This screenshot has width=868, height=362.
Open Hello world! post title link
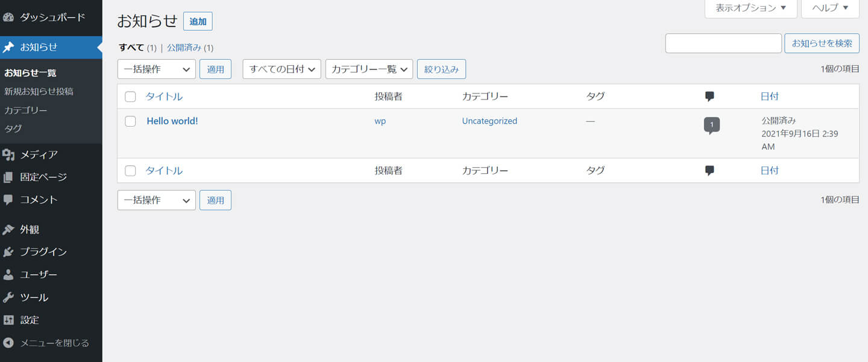tap(172, 121)
